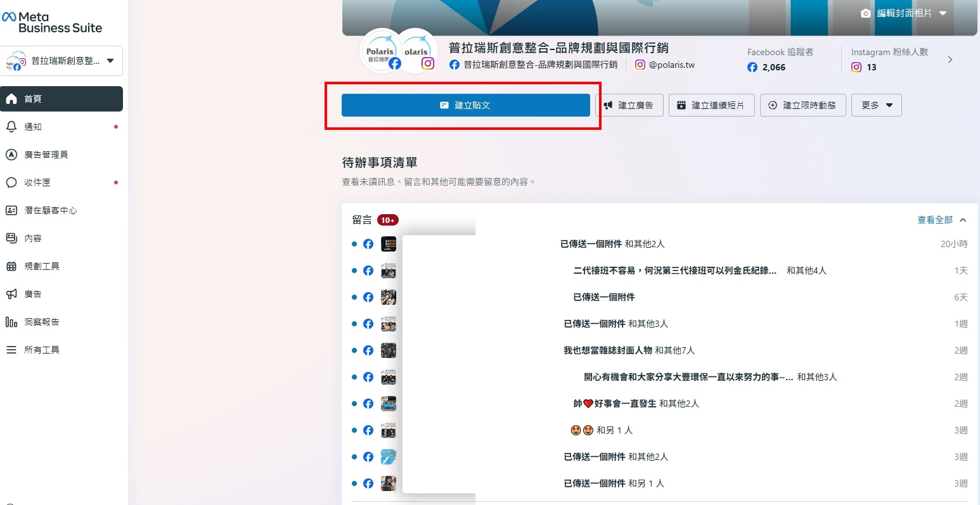Open 潛在顧客中心 in the sidebar
The width and height of the screenshot is (980, 505).
61,210
